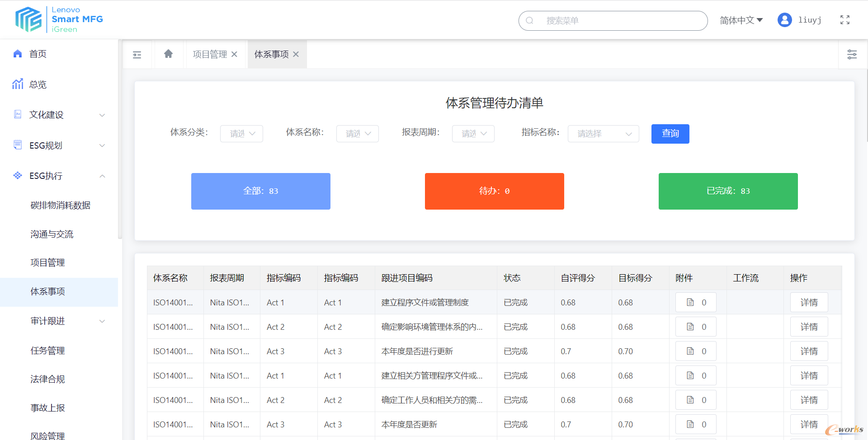
Task: Click the 全部: 83 card
Action: (261, 191)
